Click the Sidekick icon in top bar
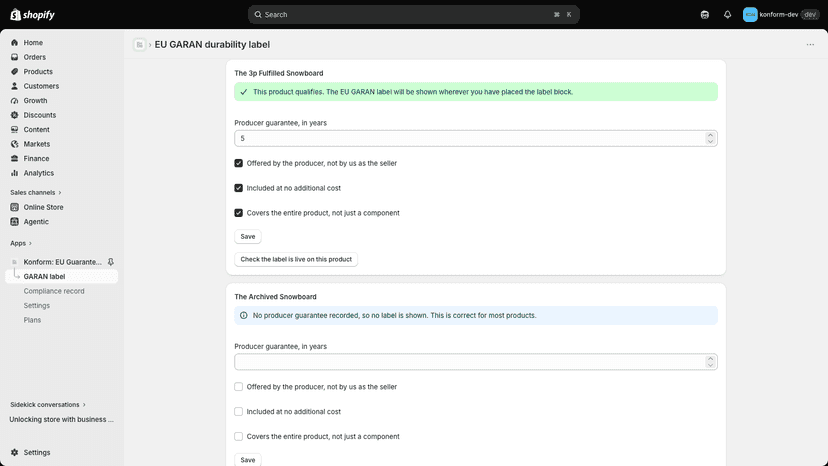 click(704, 15)
